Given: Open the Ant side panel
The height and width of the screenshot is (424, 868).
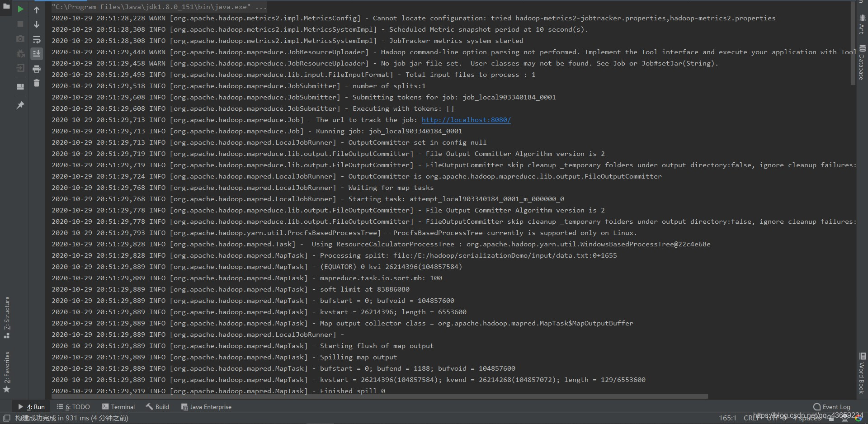Looking at the screenshot, I should click(x=862, y=24).
